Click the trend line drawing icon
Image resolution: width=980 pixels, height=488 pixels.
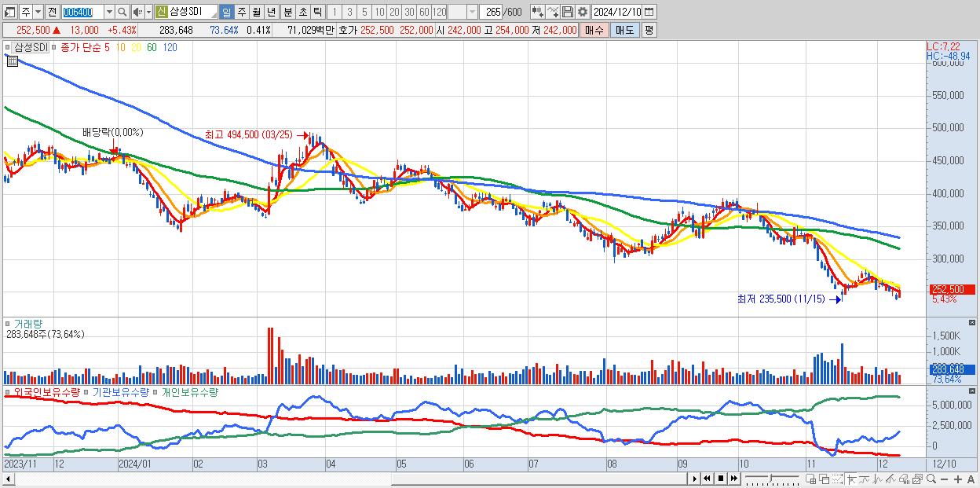pos(865,479)
